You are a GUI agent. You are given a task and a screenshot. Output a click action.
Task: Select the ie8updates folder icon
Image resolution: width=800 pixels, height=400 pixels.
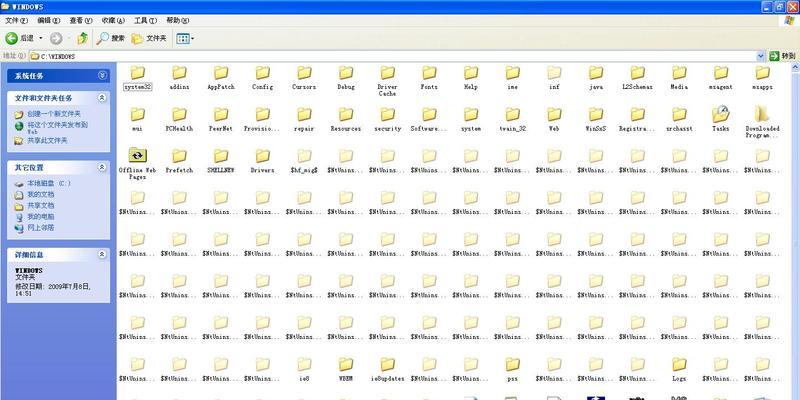click(388, 364)
